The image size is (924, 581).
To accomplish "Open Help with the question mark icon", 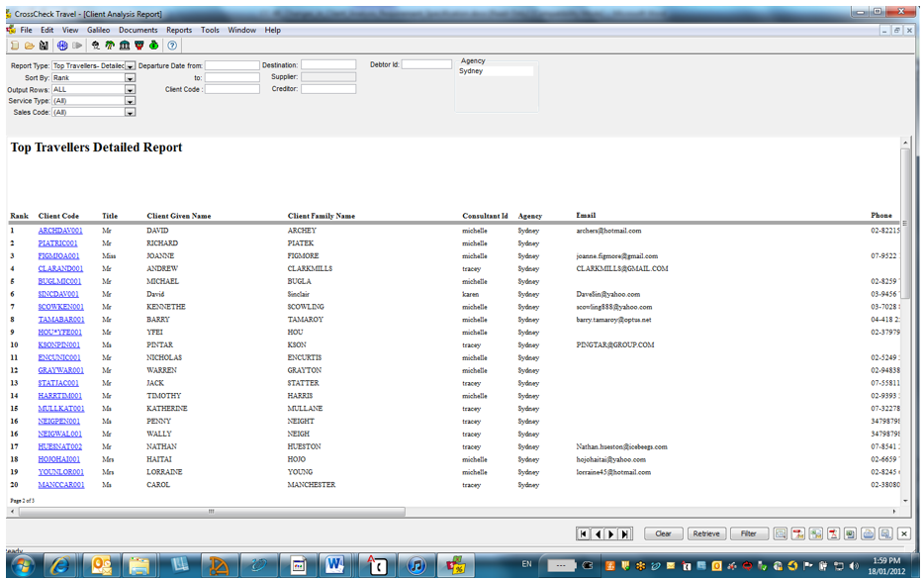I will coord(170,46).
